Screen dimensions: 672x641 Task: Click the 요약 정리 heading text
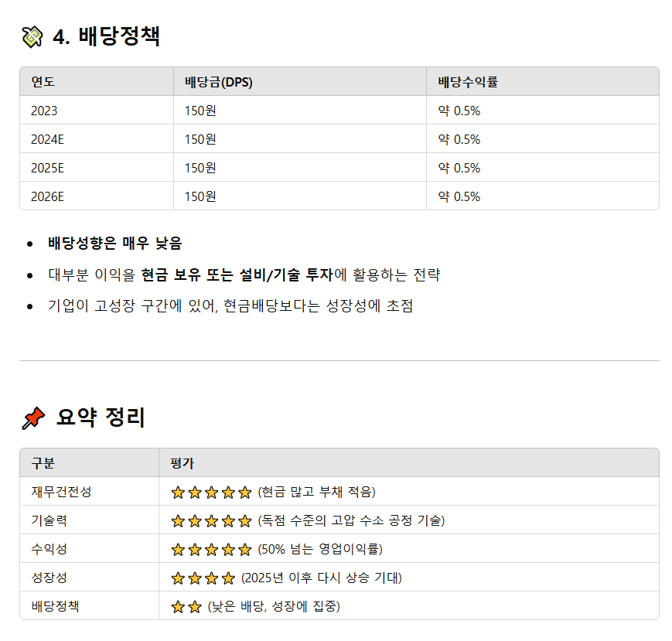(x=101, y=418)
